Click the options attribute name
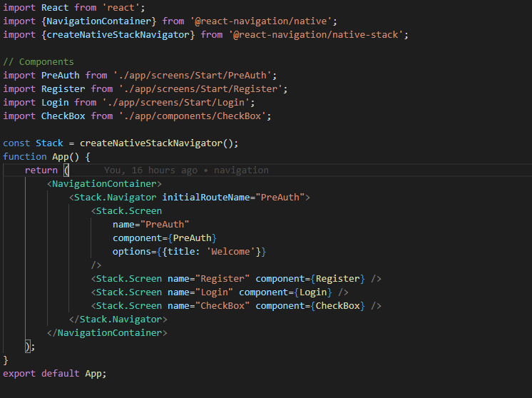This screenshot has width=532, height=398. tap(132, 252)
